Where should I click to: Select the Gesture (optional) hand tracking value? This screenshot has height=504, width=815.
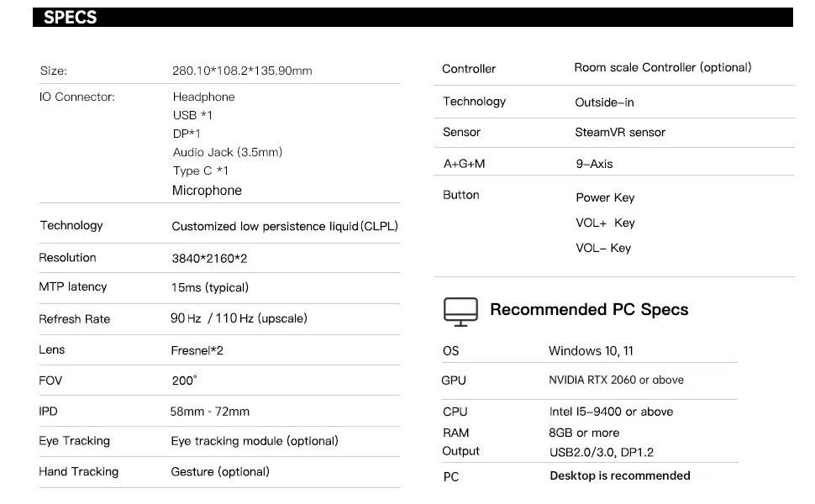pyautogui.click(x=220, y=472)
